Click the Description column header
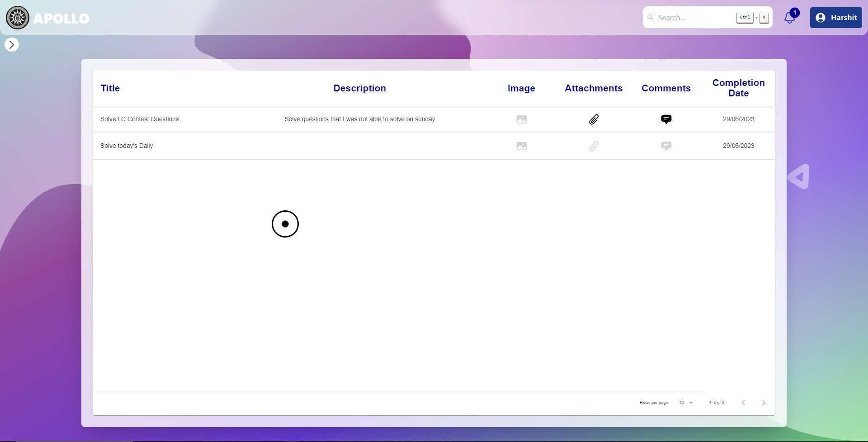Image resolution: width=868 pixels, height=442 pixels. point(359,88)
